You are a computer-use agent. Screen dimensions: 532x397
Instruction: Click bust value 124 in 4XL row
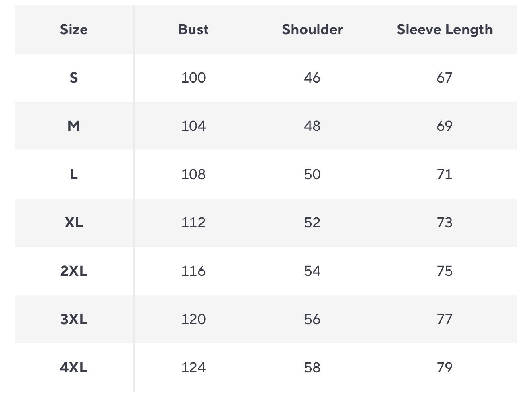(x=193, y=368)
